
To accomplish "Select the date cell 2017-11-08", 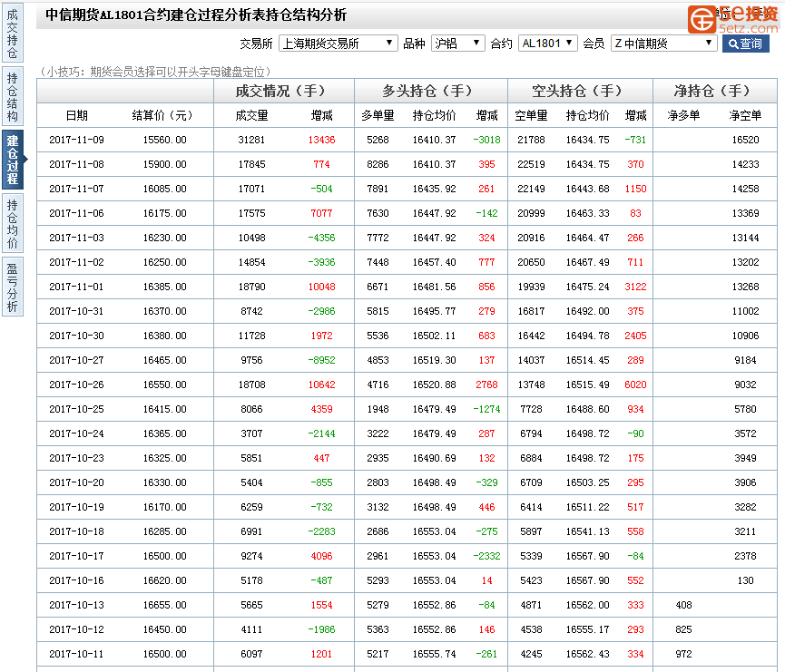I will [x=76, y=165].
